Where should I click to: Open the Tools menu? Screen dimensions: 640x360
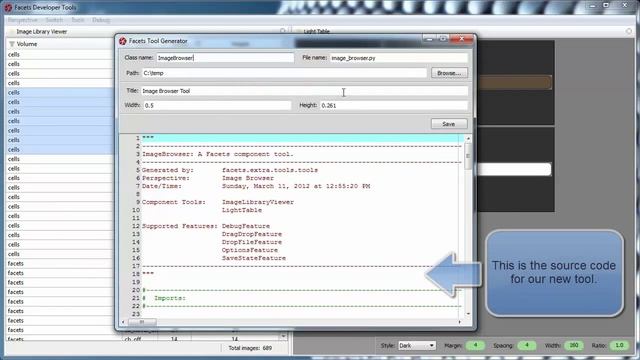point(78,20)
